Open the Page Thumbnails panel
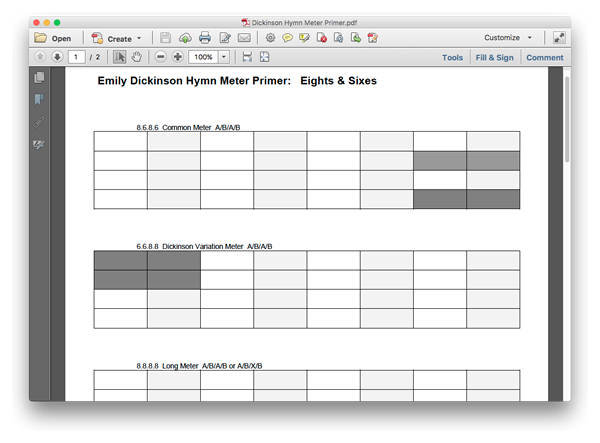Viewport: 600px width, 443px height. (x=40, y=78)
